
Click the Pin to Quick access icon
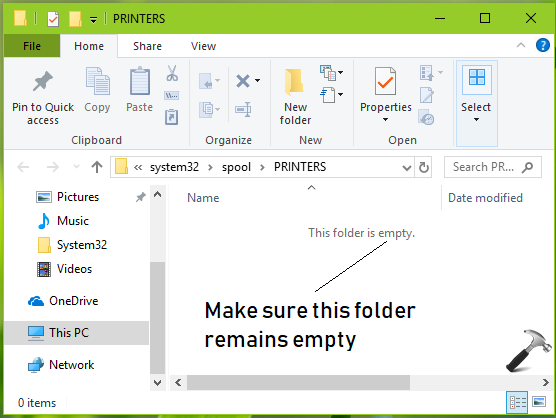43,81
